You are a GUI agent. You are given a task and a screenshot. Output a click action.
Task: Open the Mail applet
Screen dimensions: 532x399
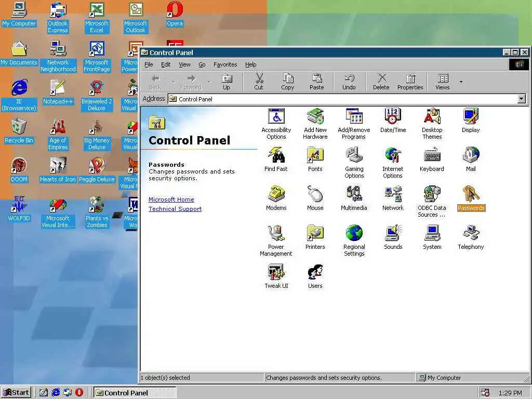point(471,159)
